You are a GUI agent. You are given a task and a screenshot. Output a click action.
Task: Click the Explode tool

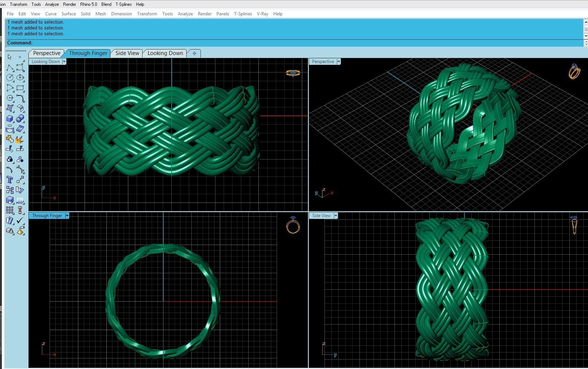pyautogui.click(x=20, y=139)
